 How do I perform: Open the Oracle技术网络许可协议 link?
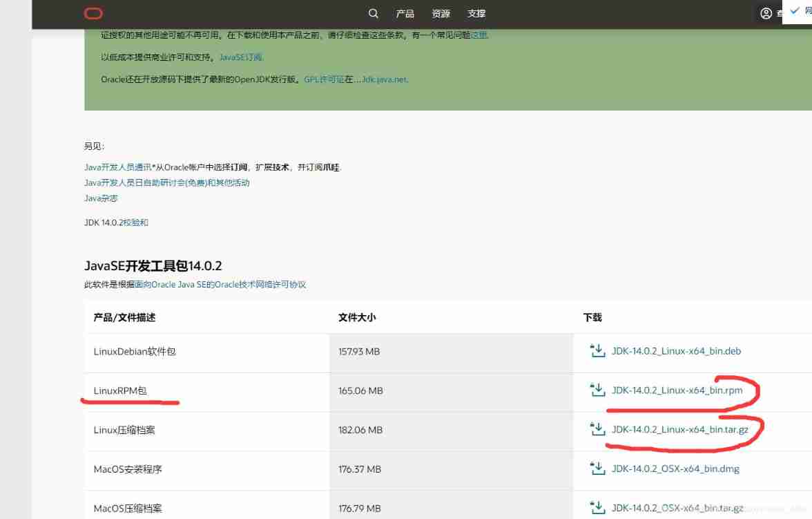pyautogui.click(x=260, y=285)
